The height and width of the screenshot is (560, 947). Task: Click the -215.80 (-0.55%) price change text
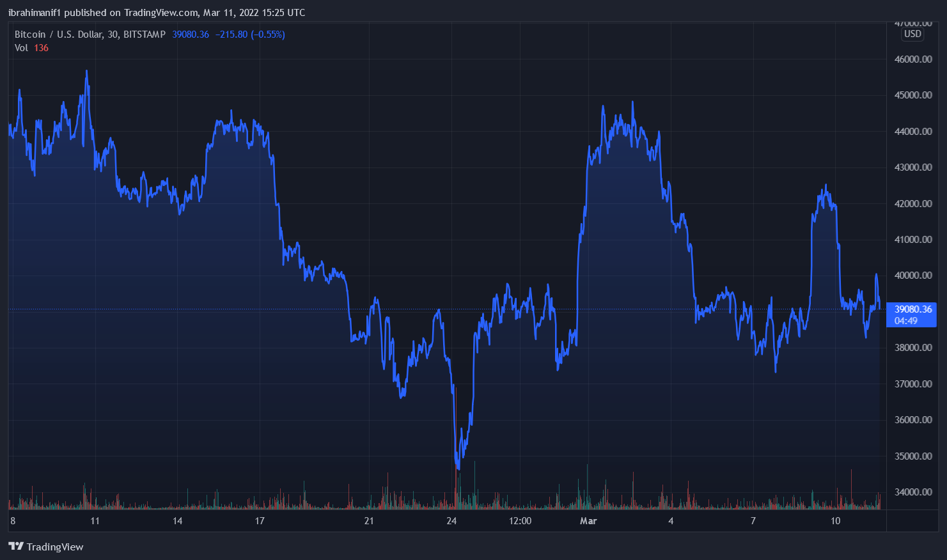pyautogui.click(x=250, y=35)
